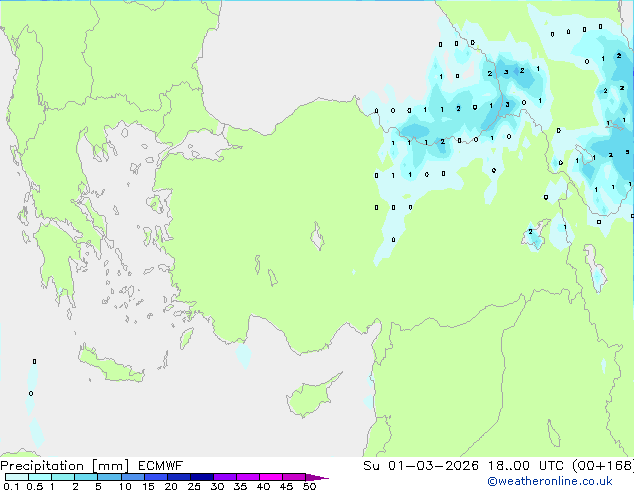Click the purple arrow tip after 50
The width and height of the screenshot is (634, 490).
tap(317, 477)
